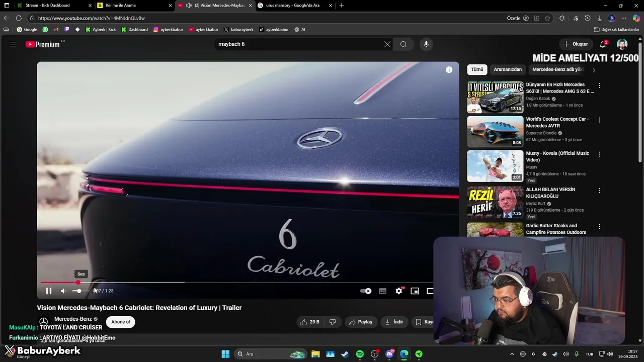Open Mercedes AMG S 63 video thumbnail

(x=495, y=97)
